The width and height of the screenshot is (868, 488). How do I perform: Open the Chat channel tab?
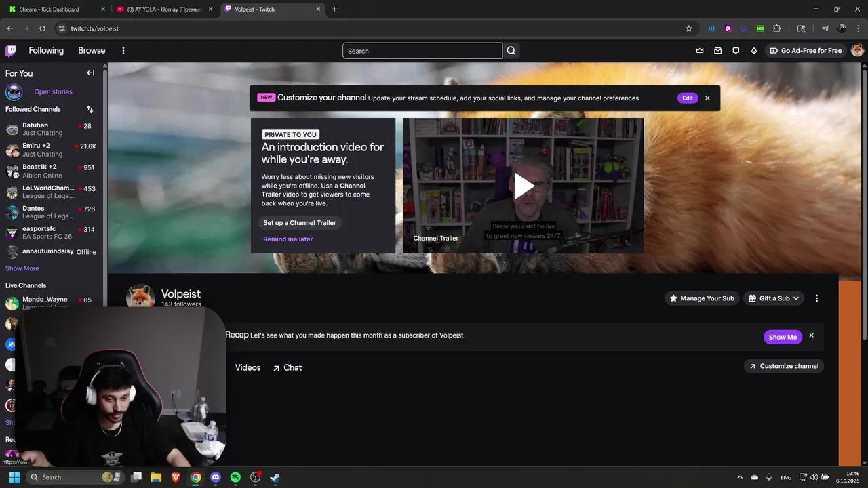pos(288,367)
